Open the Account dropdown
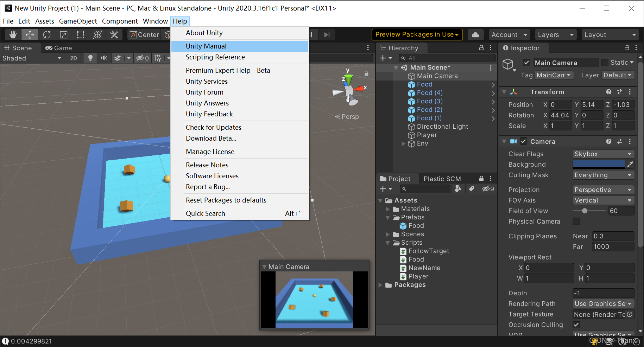The height and width of the screenshot is (347, 644). coord(510,34)
